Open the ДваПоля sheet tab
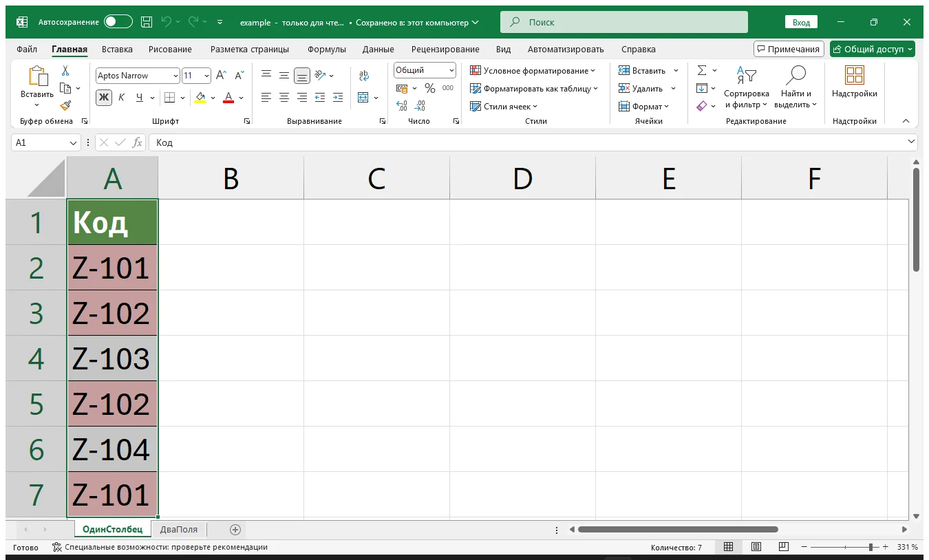The height and width of the screenshot is (560, 929). pyautogui.click(x=179, y=529)
